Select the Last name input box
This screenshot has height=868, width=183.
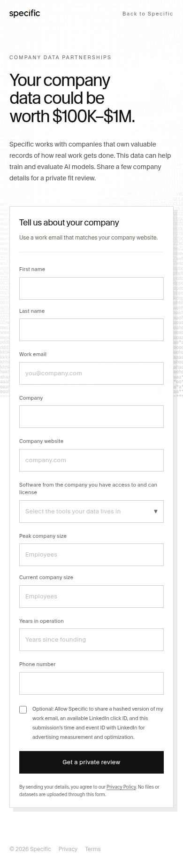click(x=91, y=330)
